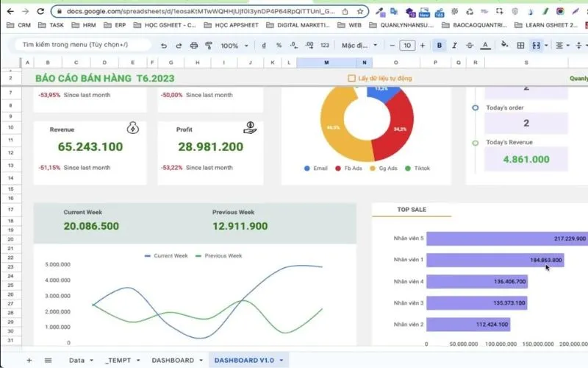
Task: Open the fill color bucket tool
Action: coord(505,46)
